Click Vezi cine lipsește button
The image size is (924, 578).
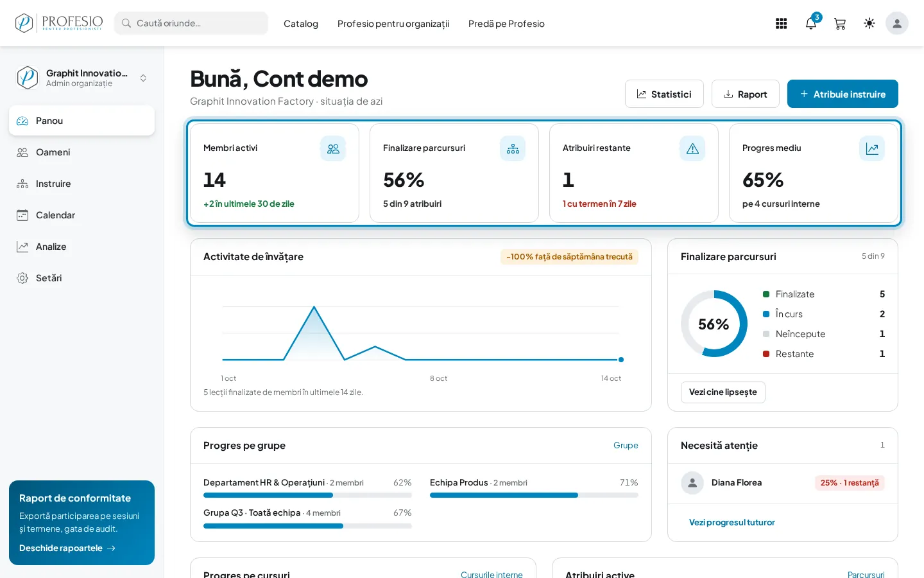pyautogui.click(x=723, y=392)
